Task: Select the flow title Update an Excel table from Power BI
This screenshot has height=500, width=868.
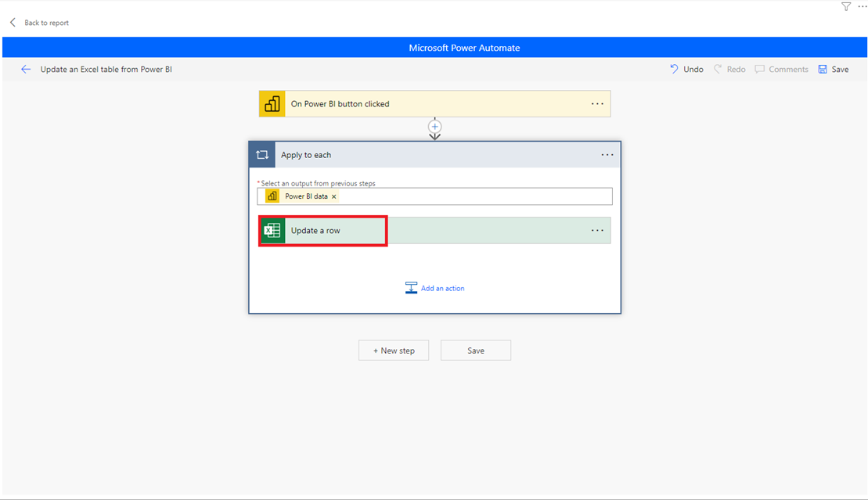Action: point(106,69)
